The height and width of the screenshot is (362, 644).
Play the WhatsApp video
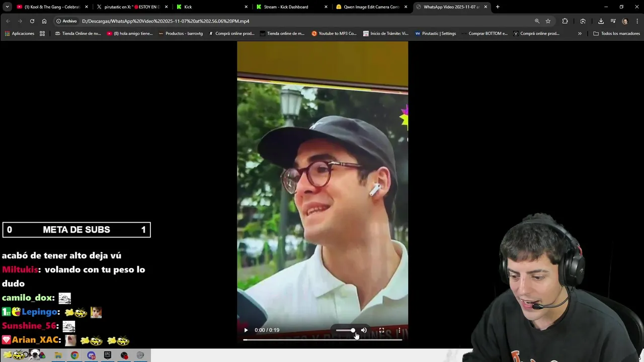pos(246,330)
